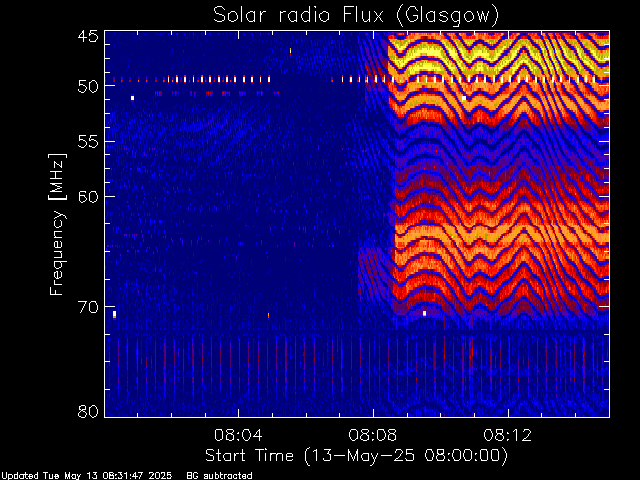Click the '60' frequency axis label

[88, 196]
